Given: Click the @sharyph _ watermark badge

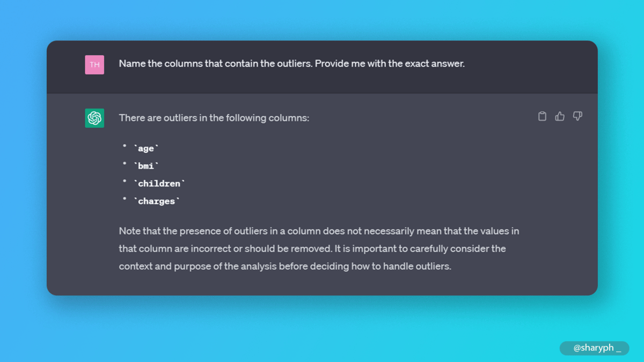Looking at the screenshot, I should pyautogui.click(x=595, y=348).
